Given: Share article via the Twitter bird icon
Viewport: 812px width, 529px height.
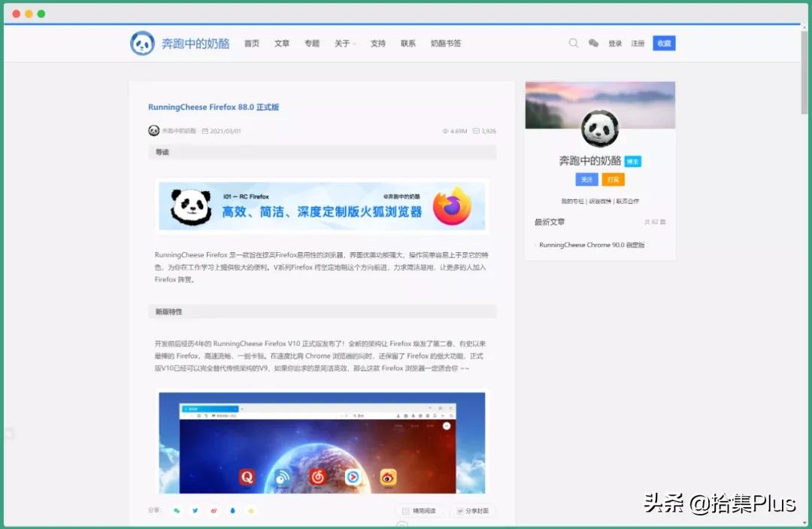Looking at the screenshot, I should pyautogui.click(x=195, y=510).
